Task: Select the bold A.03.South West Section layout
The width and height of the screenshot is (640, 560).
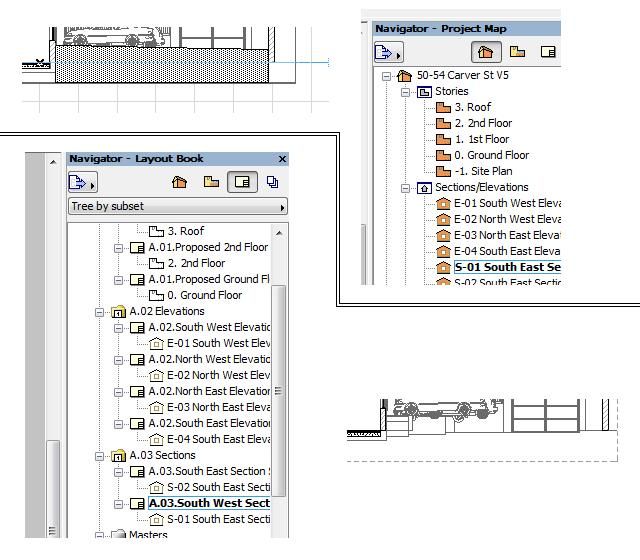Action: point(209,503)
